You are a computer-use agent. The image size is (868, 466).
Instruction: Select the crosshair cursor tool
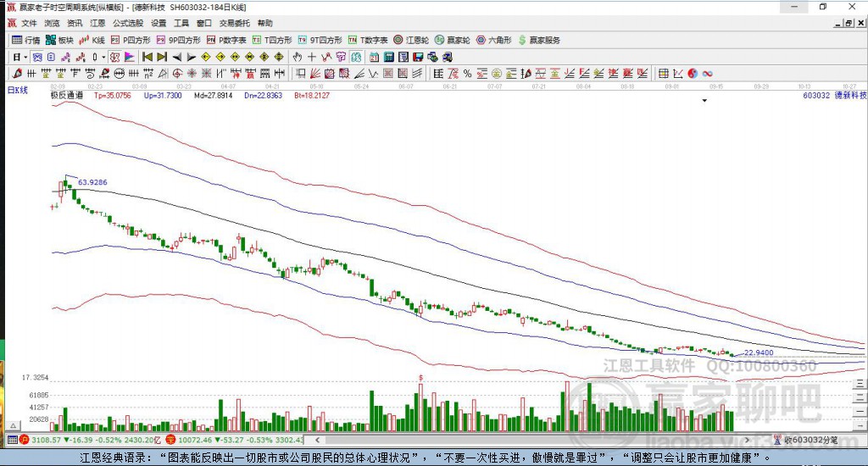point(312,57)
